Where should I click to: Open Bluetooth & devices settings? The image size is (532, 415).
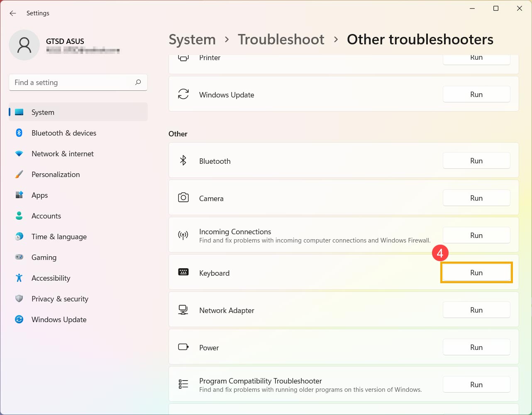click(78, 133)
